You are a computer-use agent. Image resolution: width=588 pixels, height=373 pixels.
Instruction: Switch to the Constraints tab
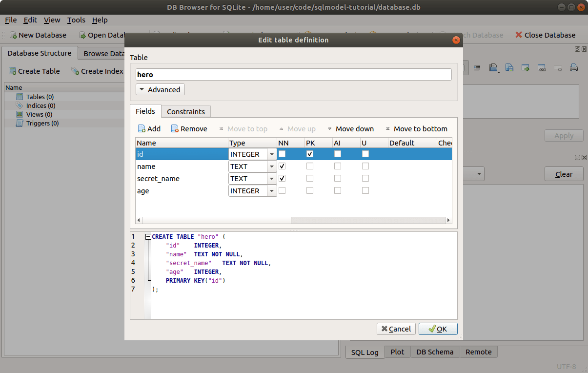(x=186, y=111)
